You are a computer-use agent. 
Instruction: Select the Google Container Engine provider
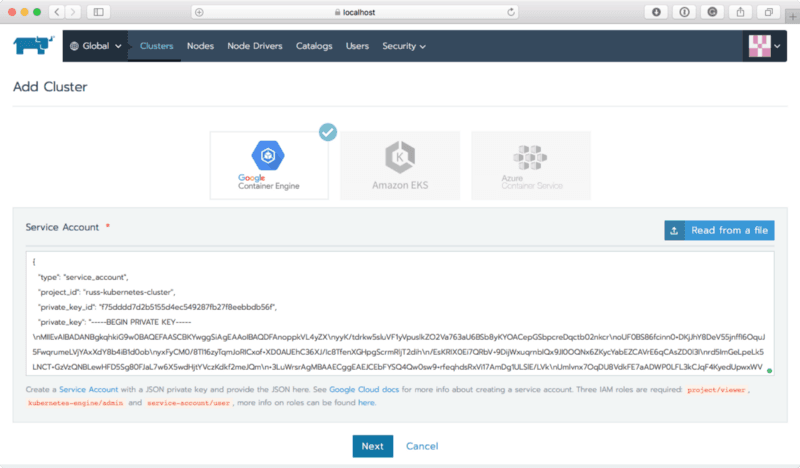click(269, 164)
